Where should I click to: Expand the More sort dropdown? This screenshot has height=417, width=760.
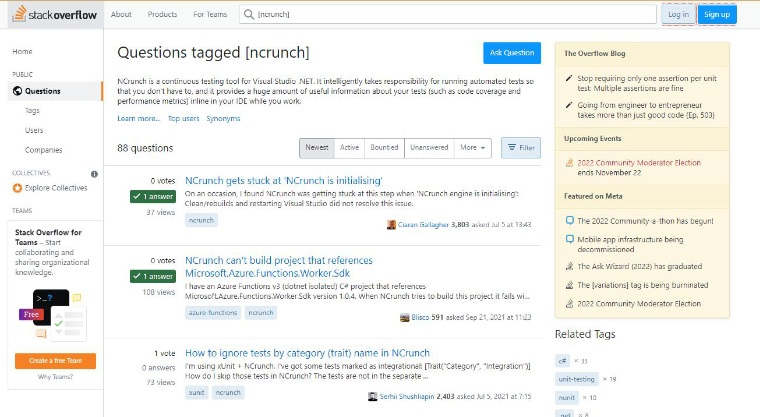(473, 148)
